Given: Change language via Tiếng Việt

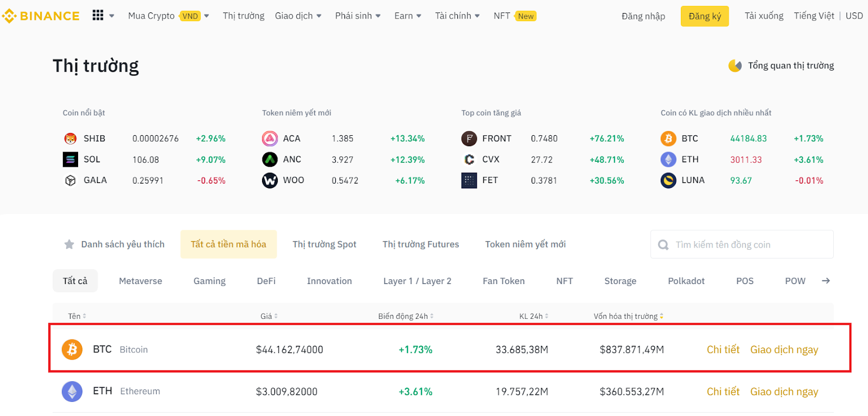Looking at the screenshot, I should pyautogui.click(x=814, y=16).
